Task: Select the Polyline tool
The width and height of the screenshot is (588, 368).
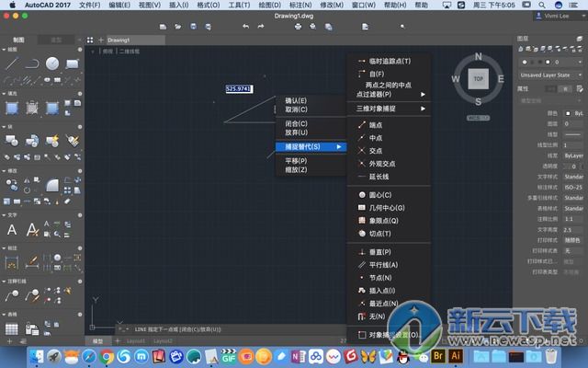Action: 32,63
